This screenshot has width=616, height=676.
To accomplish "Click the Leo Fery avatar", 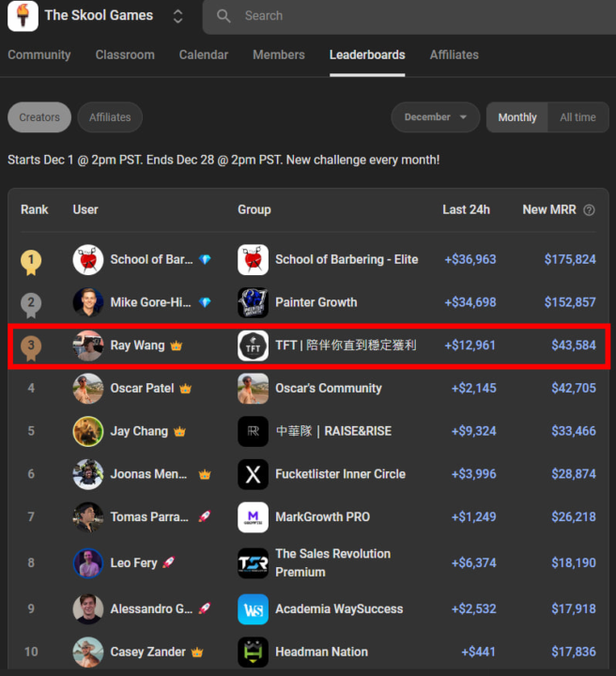I will 88,563.
